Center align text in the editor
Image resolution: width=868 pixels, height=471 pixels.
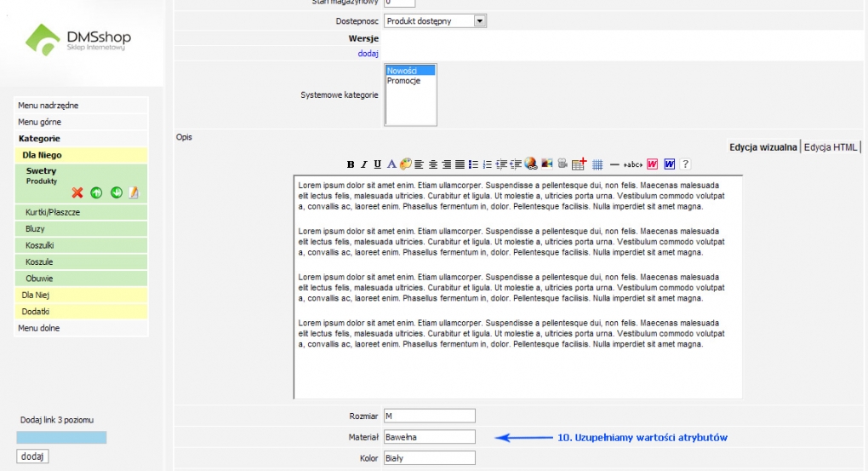click(x=433, y=164)
